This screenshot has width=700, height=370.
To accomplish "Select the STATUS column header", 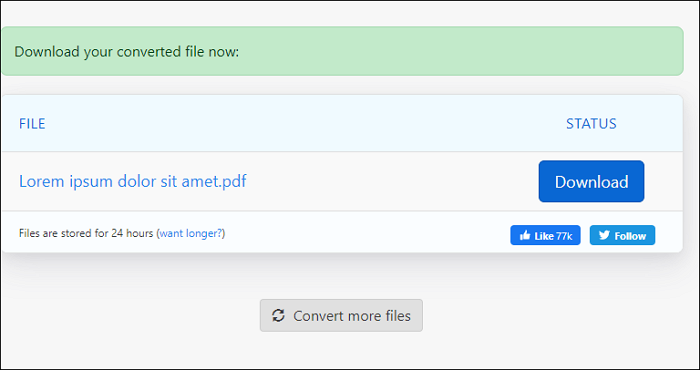I will point(591,124).
